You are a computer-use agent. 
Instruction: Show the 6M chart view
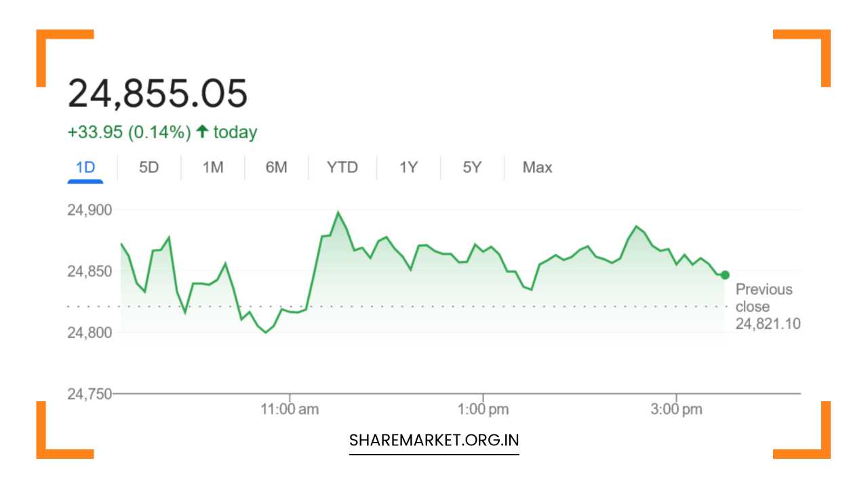(276, 167)
